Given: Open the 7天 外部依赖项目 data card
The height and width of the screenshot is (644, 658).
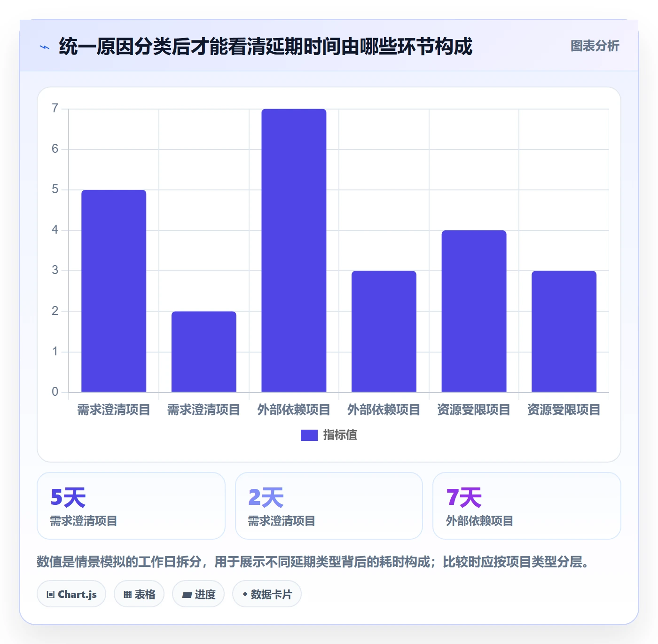Looking at the screenshot, I should pyautogui.click(x=527, y=506).
